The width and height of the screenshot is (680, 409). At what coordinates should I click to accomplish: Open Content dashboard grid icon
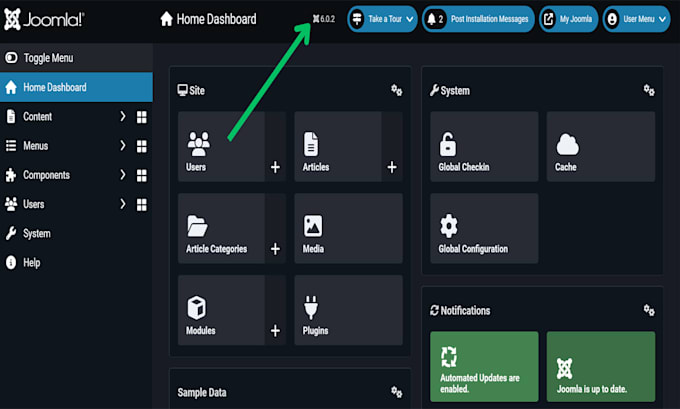(142, 117)
